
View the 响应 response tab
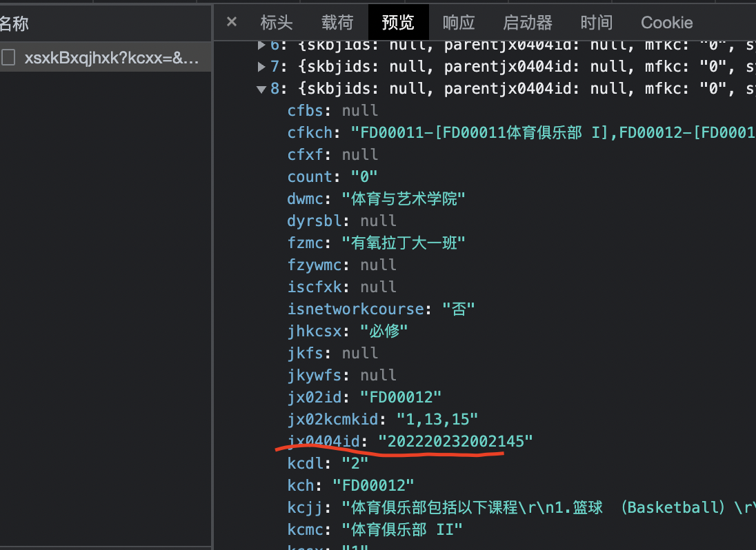(x=459, y=22)
